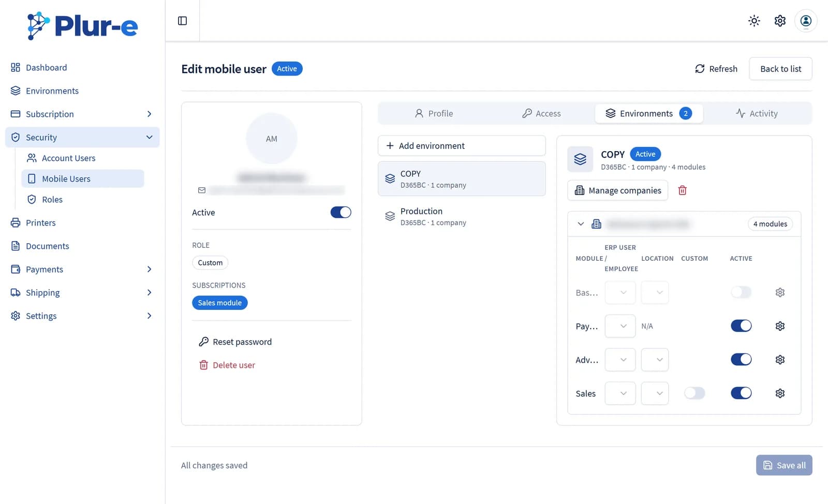Collapse the Security sidebar section
This screenshot has width=828, height=504.
(83, 137)
